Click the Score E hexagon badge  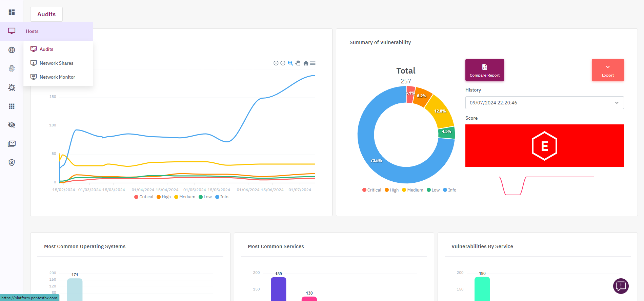click(x=544, y=146)
